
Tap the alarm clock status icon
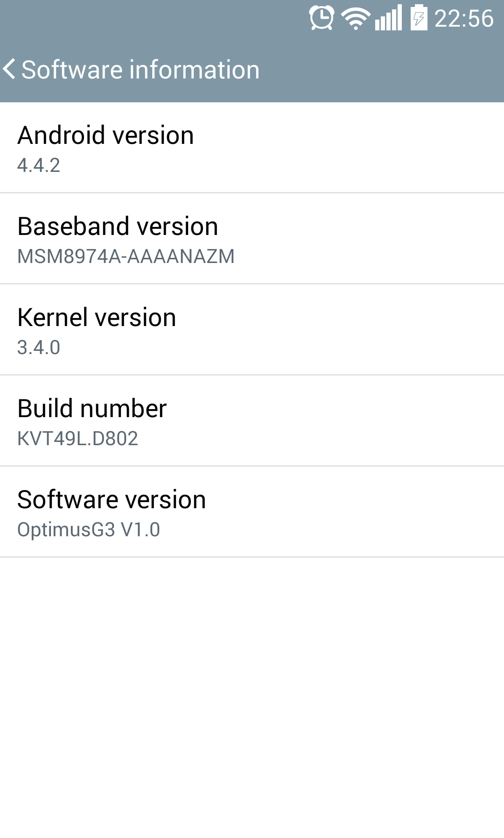[322, 18]
